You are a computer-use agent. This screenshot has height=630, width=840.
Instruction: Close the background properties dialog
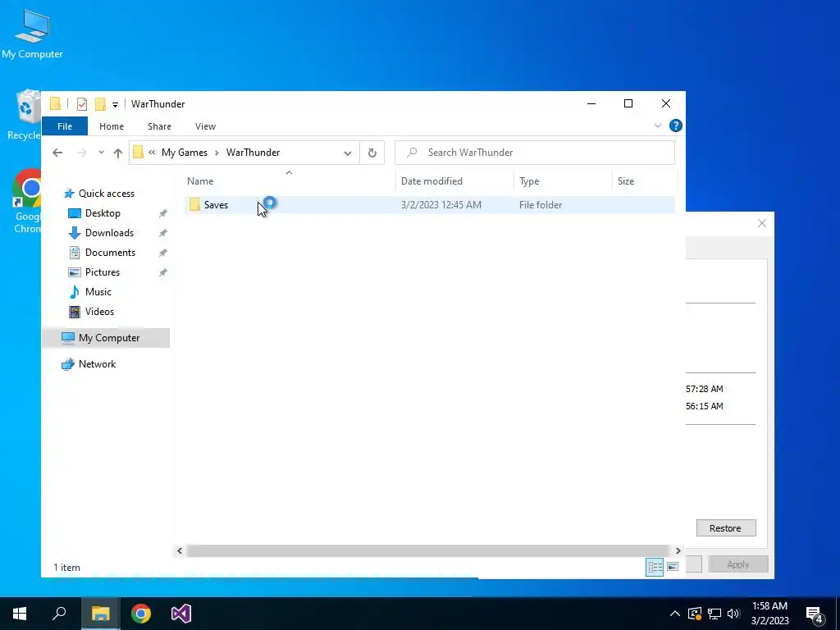[x=762, y=223]
